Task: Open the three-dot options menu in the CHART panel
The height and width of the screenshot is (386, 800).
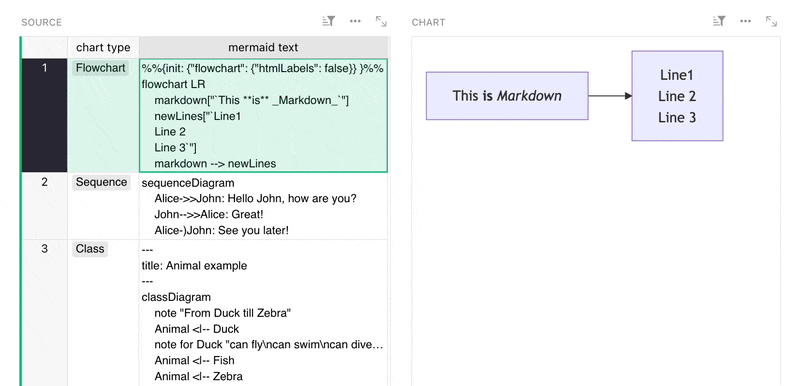Action: coord(745,21)
